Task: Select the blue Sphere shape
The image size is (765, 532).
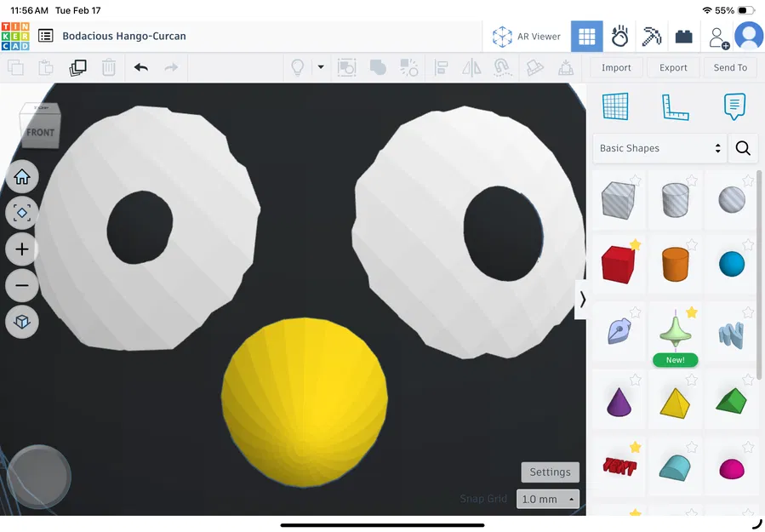Action: click(x=732, y=264)
